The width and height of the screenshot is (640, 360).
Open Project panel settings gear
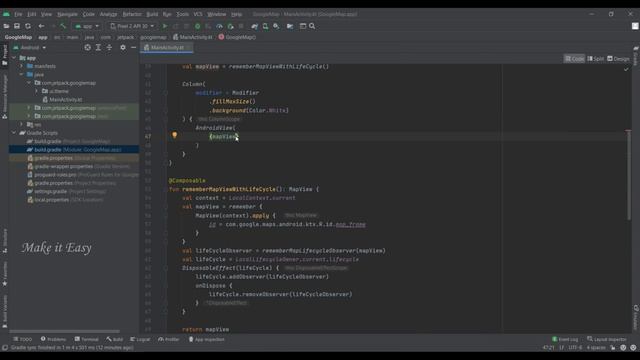122,47
